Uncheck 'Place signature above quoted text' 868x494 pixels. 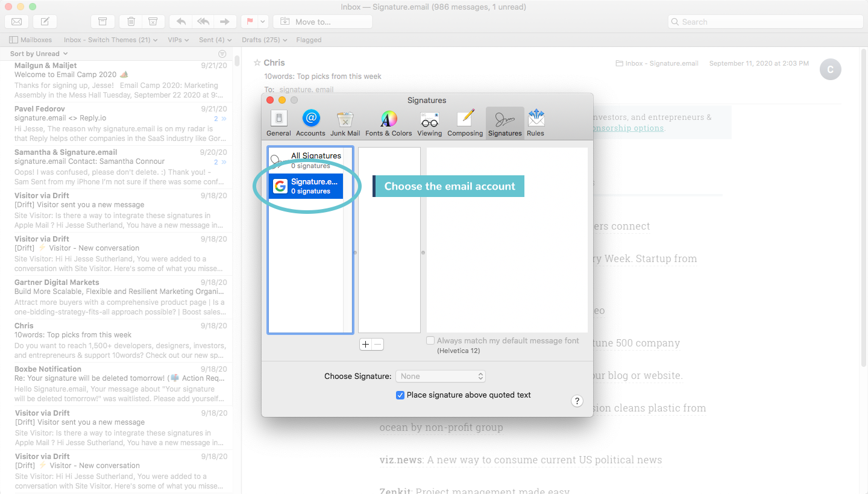pos(400,395)
